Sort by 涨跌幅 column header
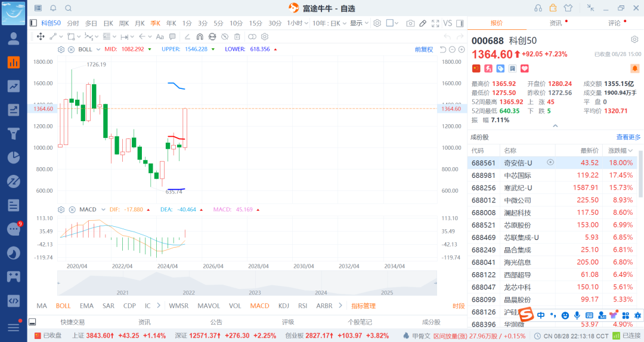 tap(620, 150)
